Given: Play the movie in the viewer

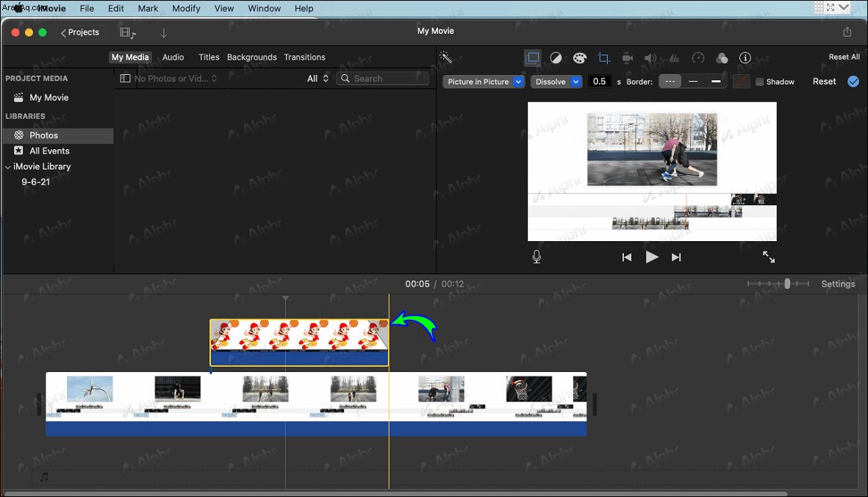Looking at the screenshot, I should coord(652,257).
